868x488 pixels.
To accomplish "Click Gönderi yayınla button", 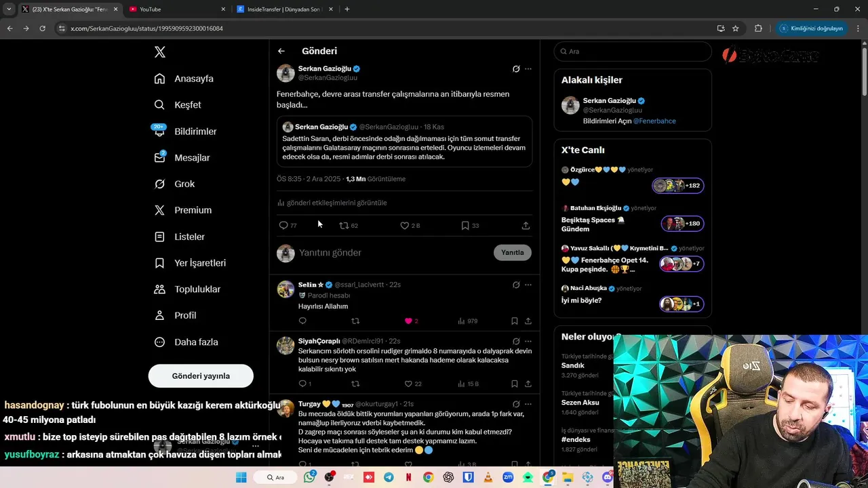I will point(201,375).
